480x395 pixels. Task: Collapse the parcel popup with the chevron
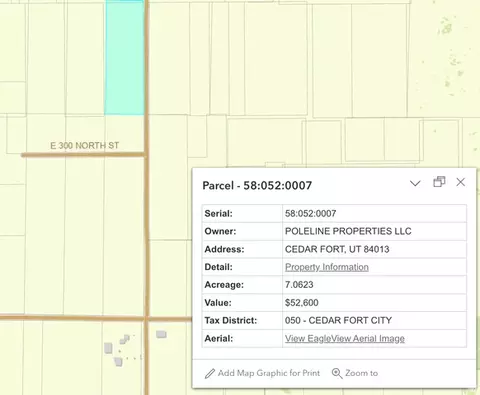click(x=415, y=183)
